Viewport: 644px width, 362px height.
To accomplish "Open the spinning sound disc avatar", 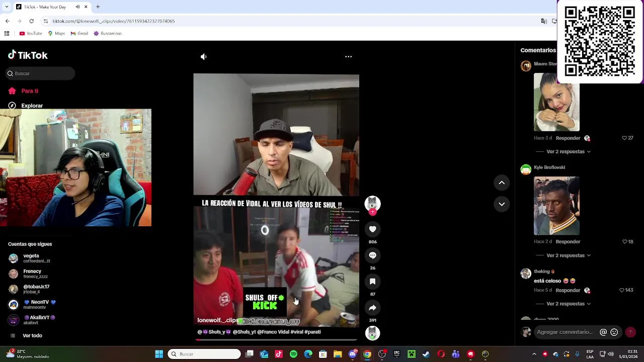I will coord(372,333).
